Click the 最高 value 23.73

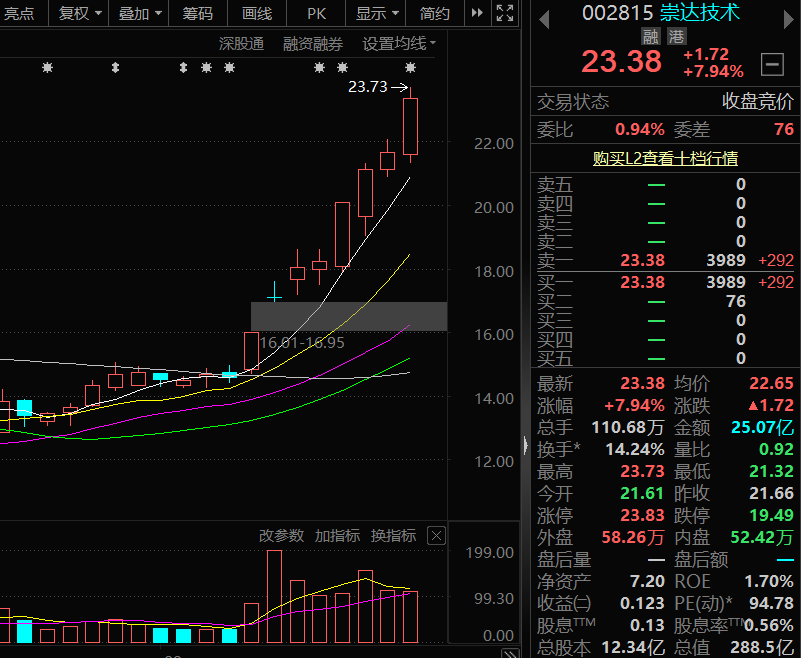643,471
